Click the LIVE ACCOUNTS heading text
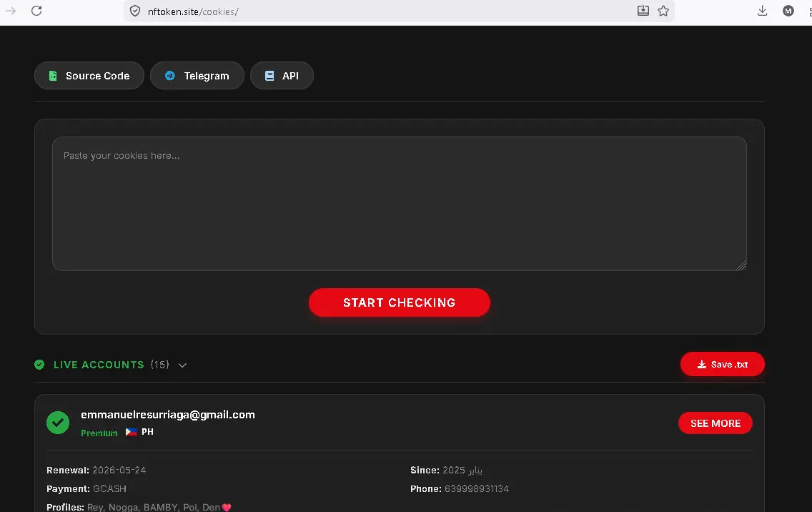The image size is (812, 512). click(x=99, y=364)
